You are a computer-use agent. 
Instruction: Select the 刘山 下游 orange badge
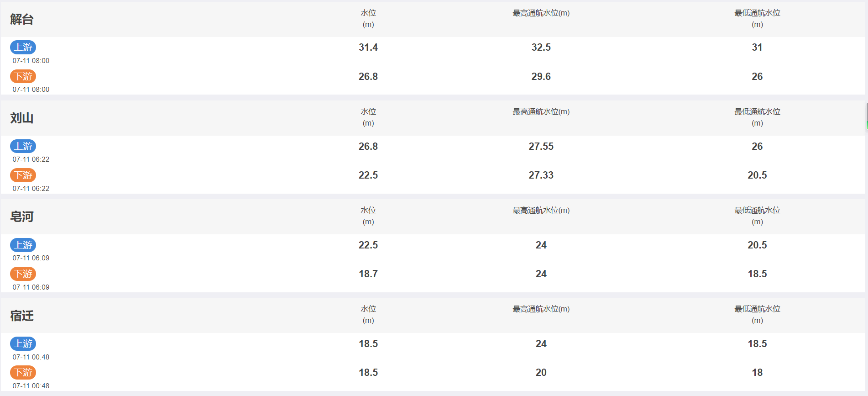tap(23, 175)
